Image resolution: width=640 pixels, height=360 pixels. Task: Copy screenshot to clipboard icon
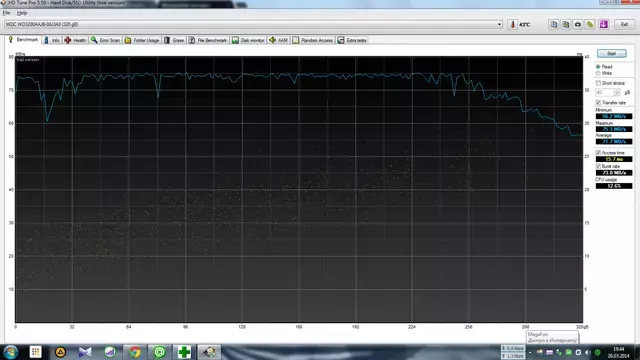(x=566, y=24)
